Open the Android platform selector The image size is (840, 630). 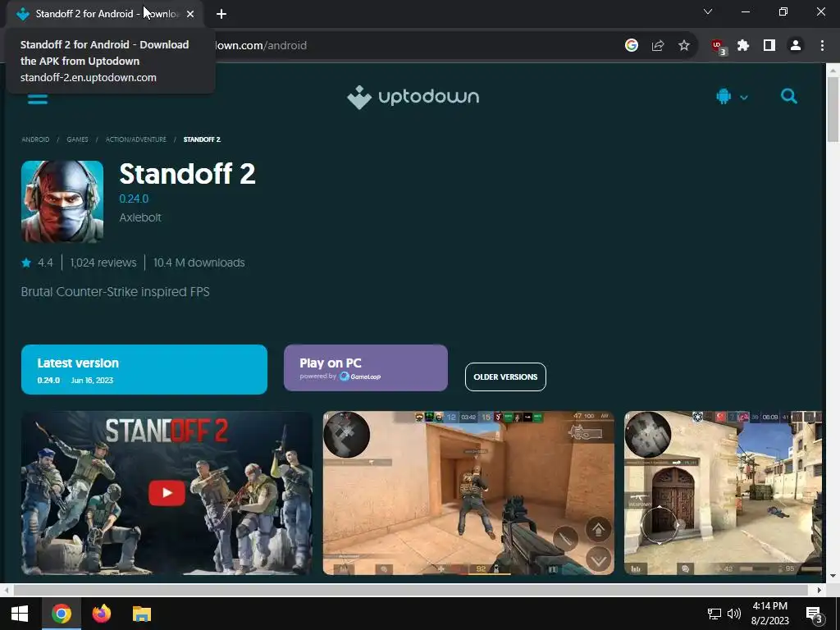[x=731, y=97]
